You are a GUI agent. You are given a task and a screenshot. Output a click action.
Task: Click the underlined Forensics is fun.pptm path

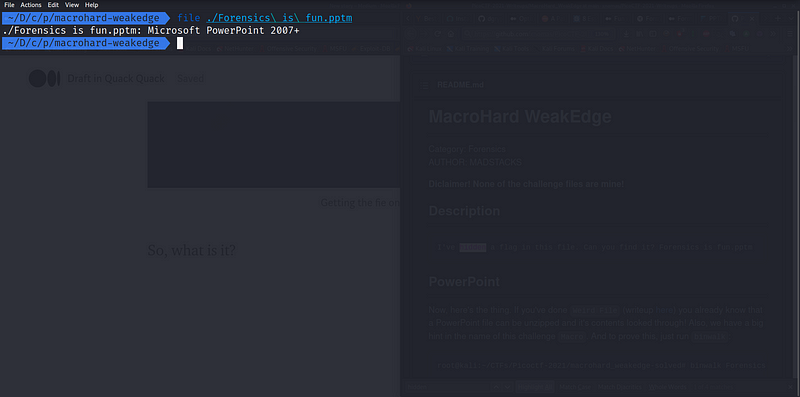280,18
